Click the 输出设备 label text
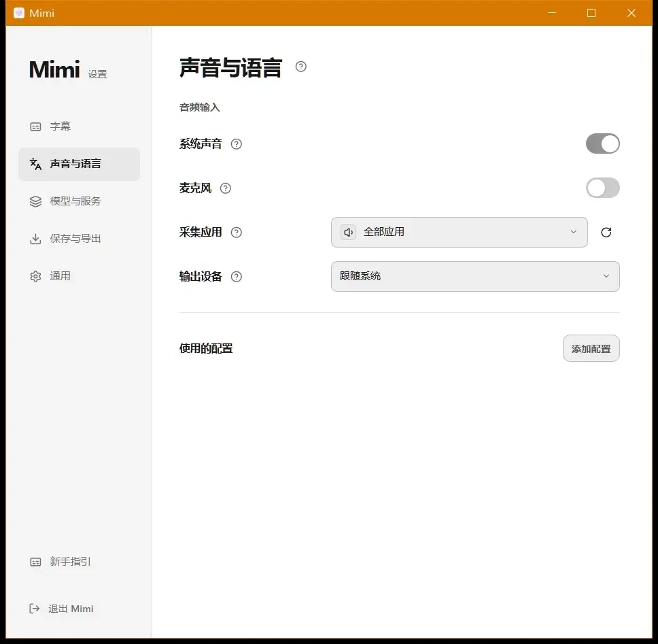The height and width of the screenshot is (644, 658). pyautogui.click(x=201, y=277)
